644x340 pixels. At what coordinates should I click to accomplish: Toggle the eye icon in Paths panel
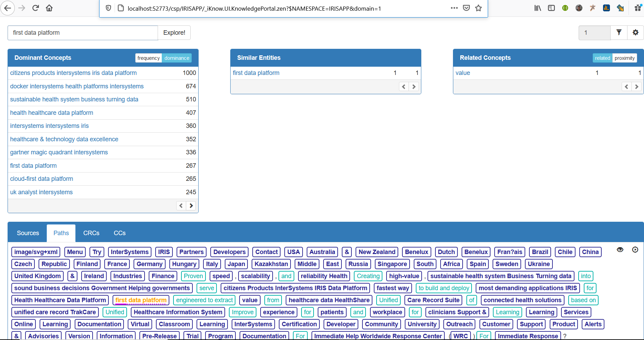click(620, 250)
